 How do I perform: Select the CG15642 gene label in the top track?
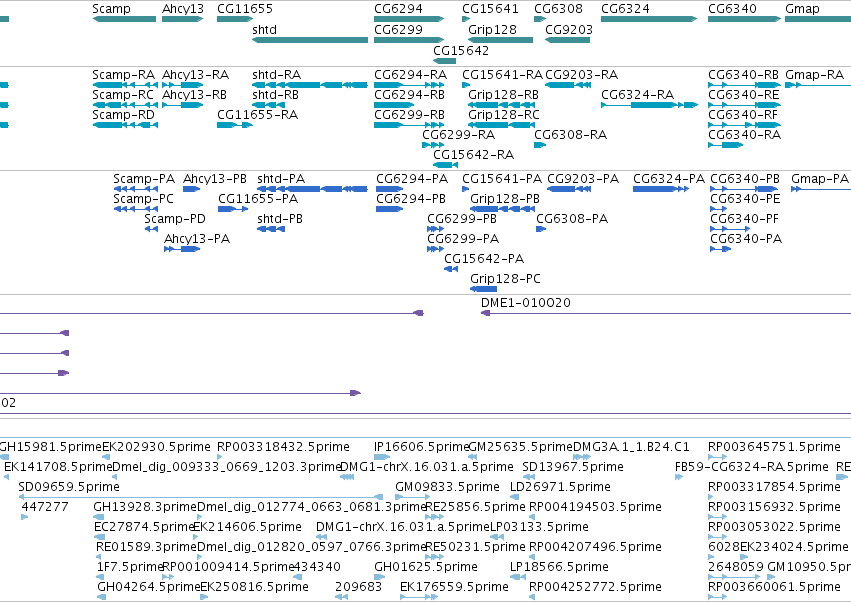[x=461, y=50]
